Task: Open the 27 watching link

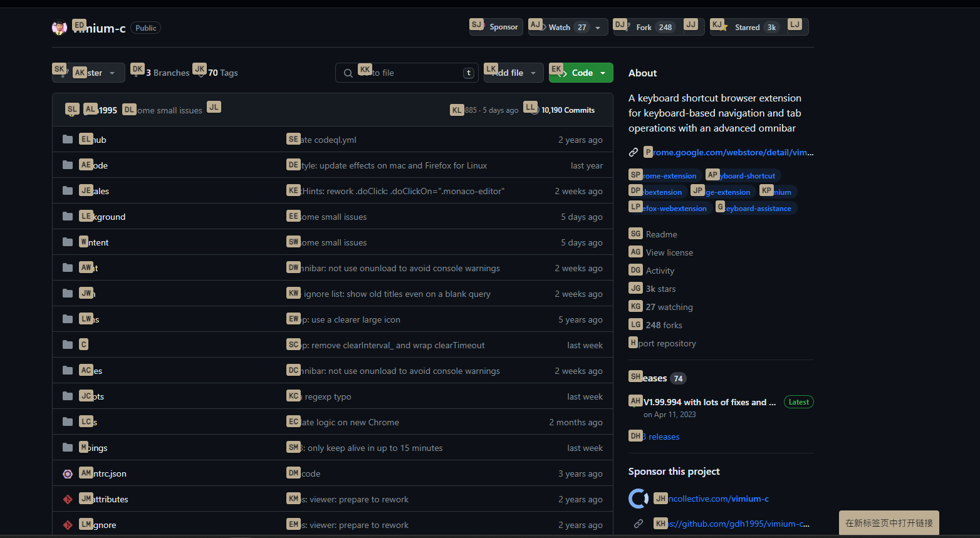Action: tap(661, 307)
